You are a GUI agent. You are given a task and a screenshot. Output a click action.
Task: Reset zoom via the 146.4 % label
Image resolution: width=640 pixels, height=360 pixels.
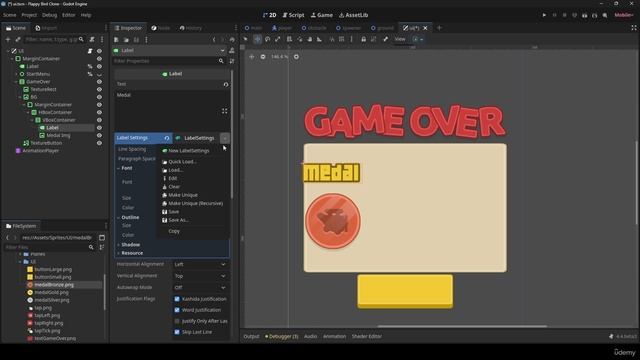(280, 56)
